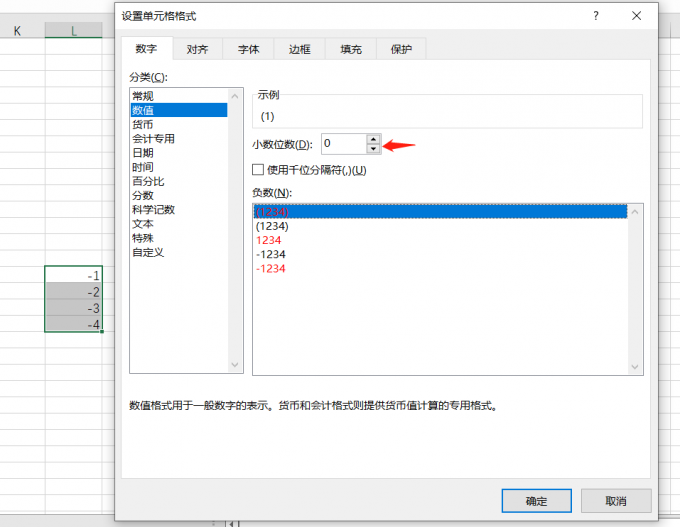Click cell containing -2
Viewport: 680px width, 527px height.
pos(74,291)
